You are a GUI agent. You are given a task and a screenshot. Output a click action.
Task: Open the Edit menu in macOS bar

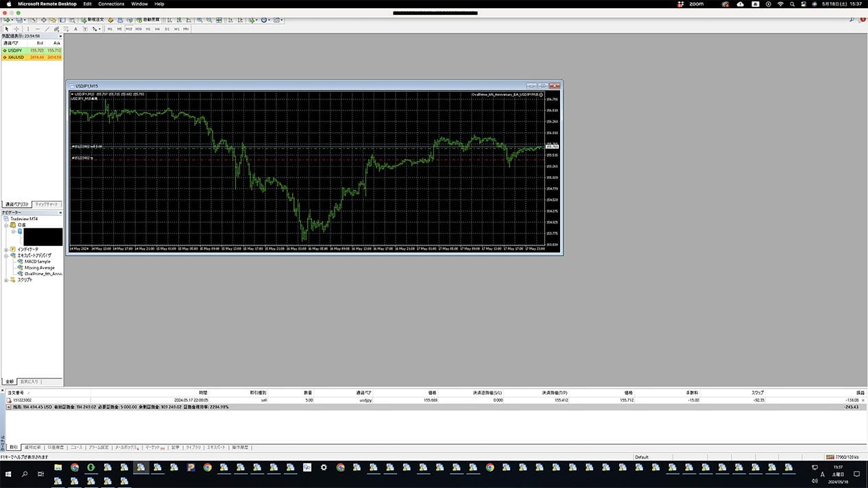(88, 4)
